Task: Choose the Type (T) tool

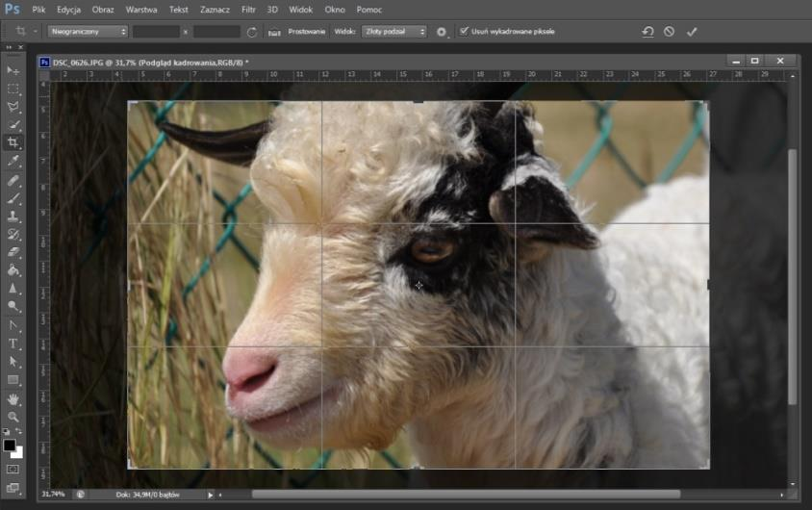Action: [x=13, y=344]
